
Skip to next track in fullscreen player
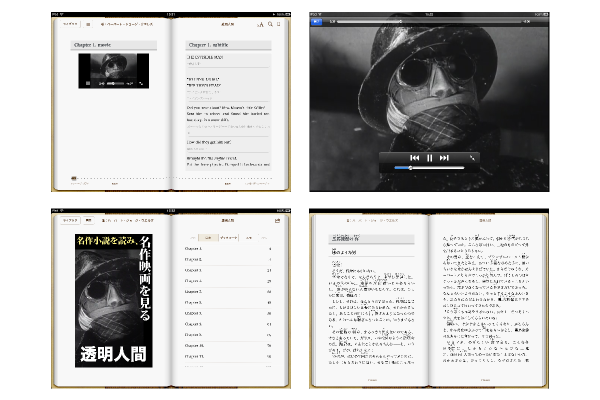click(444, 158)
